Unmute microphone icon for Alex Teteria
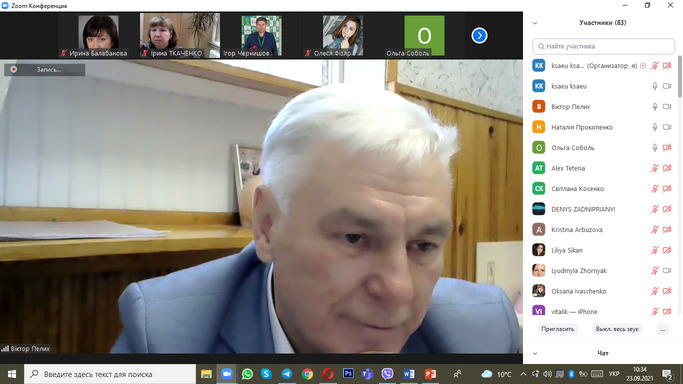This screenshot has height=384, width=683. click(x=655, y=168)
